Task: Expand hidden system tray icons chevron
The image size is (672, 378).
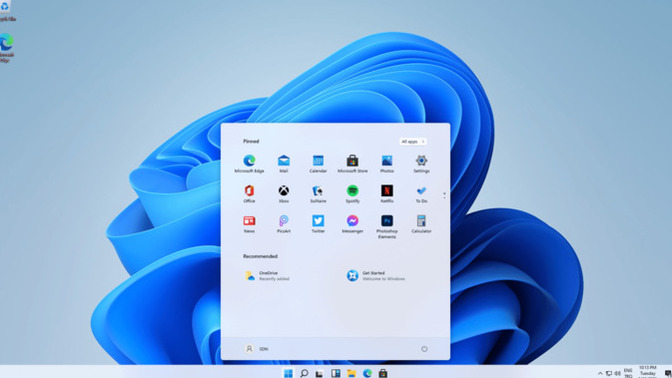Action: (x=600, y=374)
